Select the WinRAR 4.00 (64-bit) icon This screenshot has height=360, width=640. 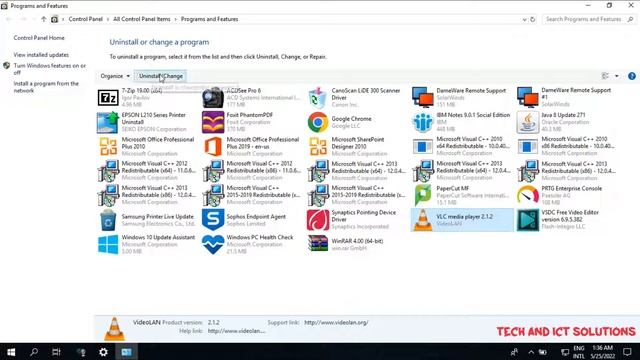click(318, 244)
